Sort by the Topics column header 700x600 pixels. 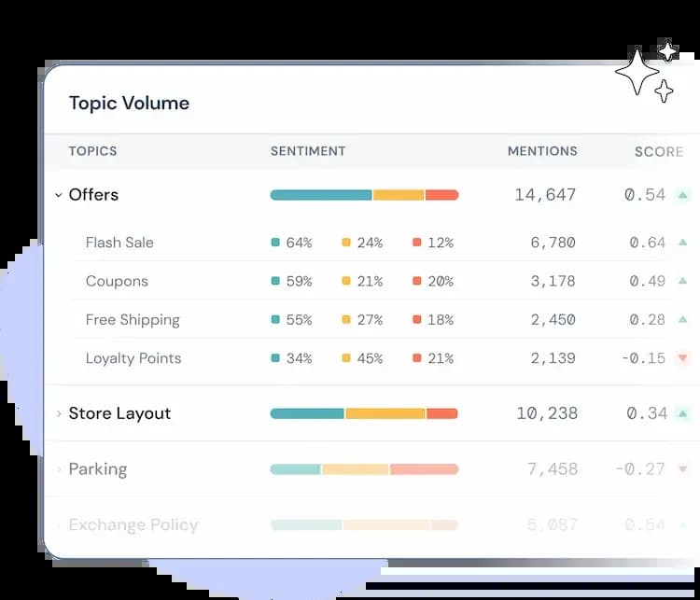92,151
